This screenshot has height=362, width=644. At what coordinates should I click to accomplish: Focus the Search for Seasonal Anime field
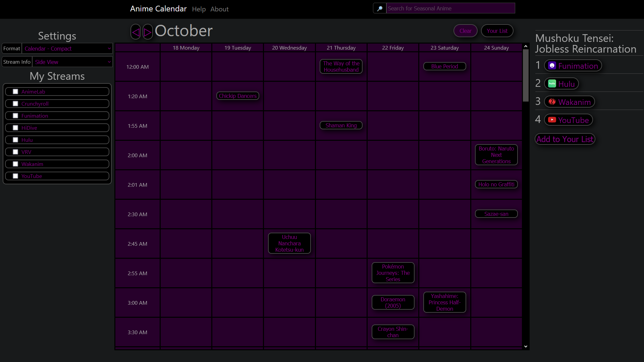(x=450, y=8)
